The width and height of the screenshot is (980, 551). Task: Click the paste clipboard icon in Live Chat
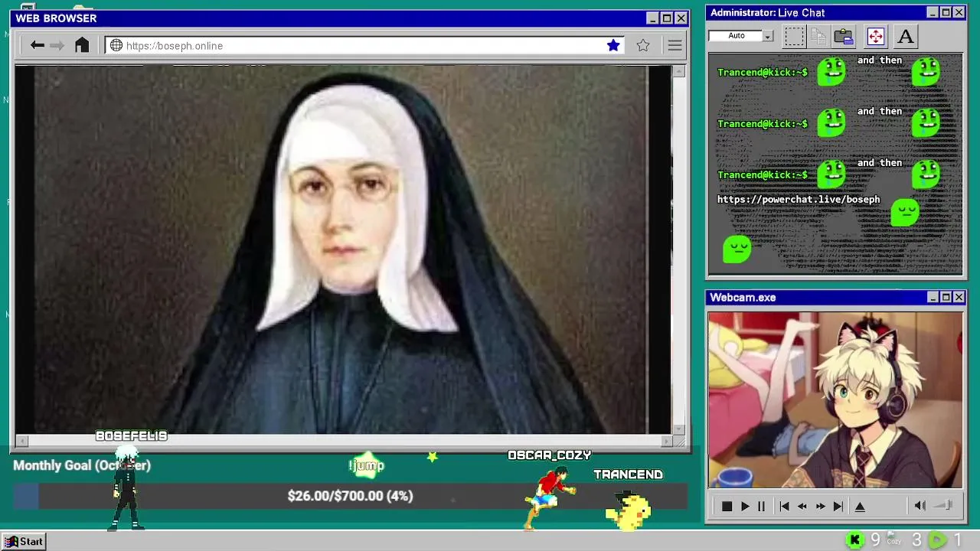(x=844, y=36)
